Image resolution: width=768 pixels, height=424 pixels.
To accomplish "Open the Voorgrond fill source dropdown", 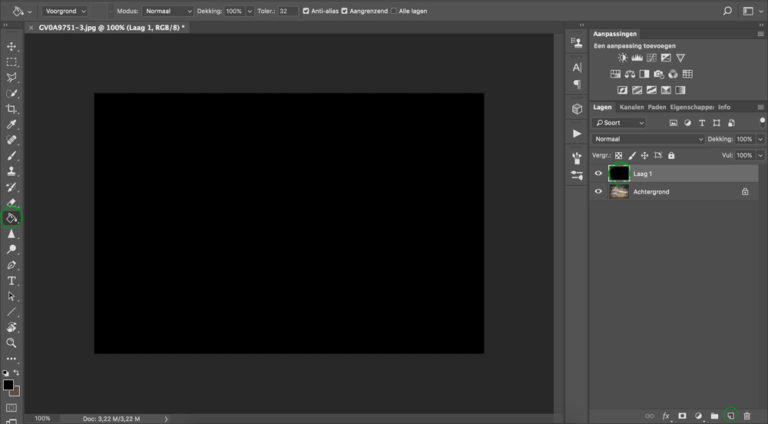I will (x=65, y=11).
